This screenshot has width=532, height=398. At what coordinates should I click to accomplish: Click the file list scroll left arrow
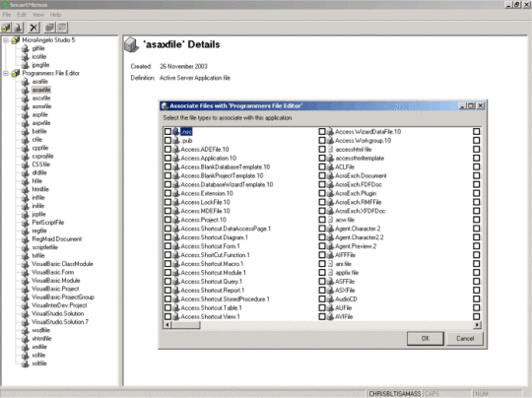click(167, 325)
